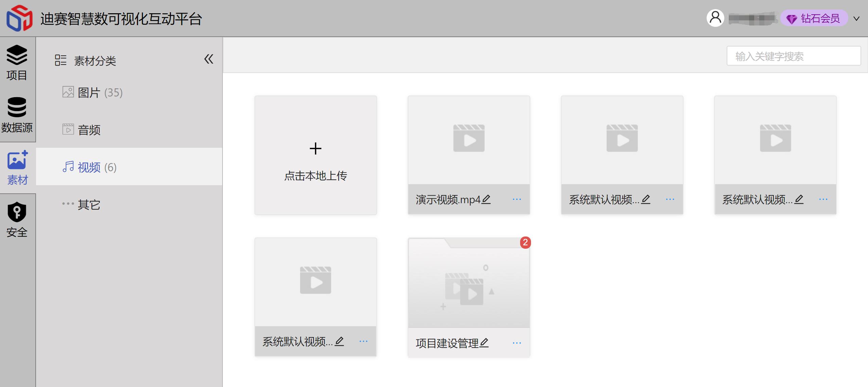Open 演示视频.mp4 video thumbnail
868x387 pixels.
pos(469,140)
